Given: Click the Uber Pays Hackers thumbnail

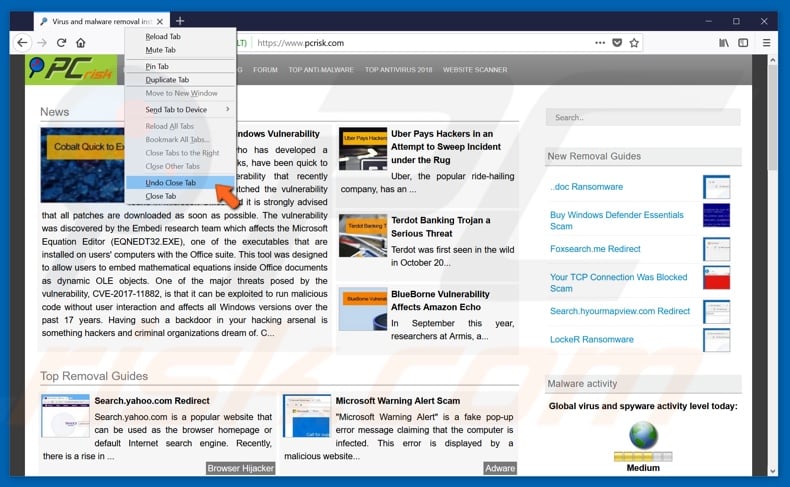Looking at the screenshot, I should [x=363, y=149].
